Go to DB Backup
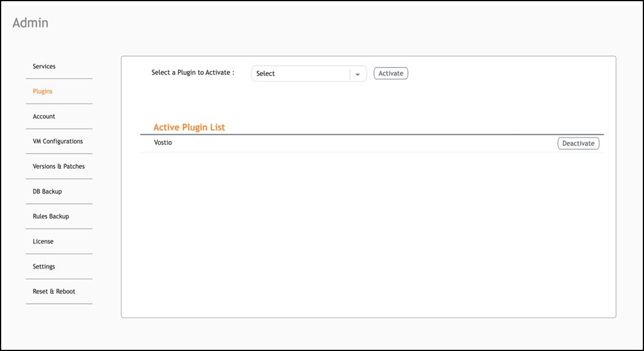 (x=47, y=191)
